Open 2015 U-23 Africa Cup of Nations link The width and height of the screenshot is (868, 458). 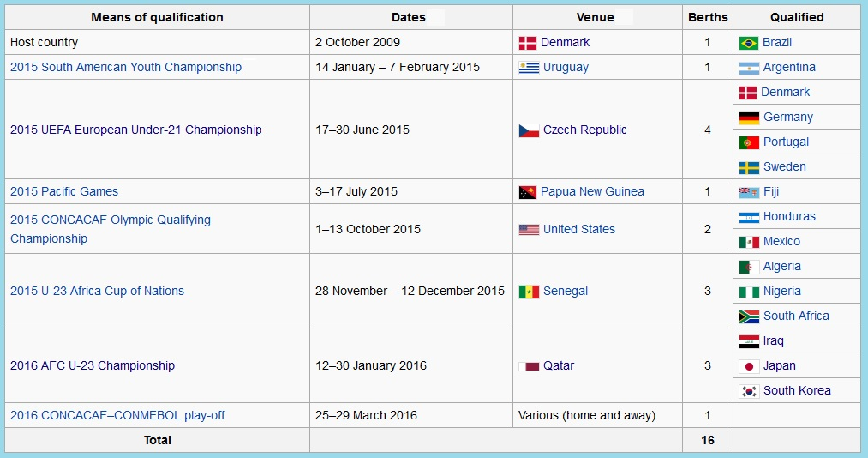tap(97, 291)
